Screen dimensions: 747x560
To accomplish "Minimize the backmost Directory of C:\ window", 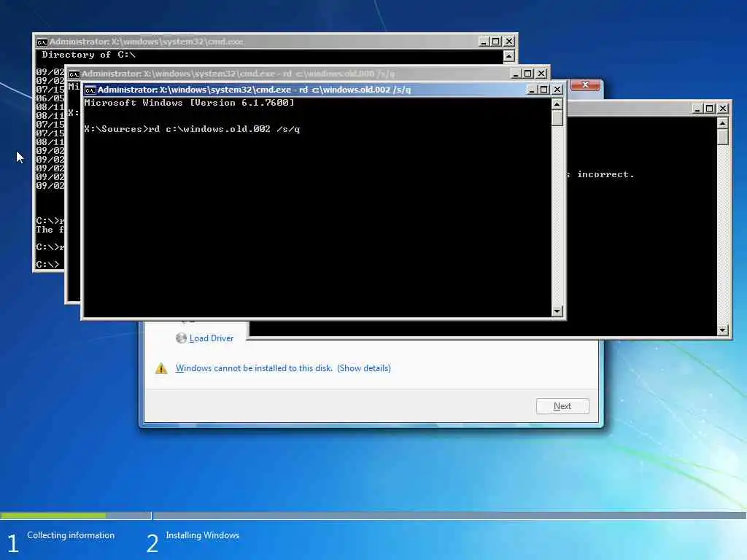I will pos(484,42).
